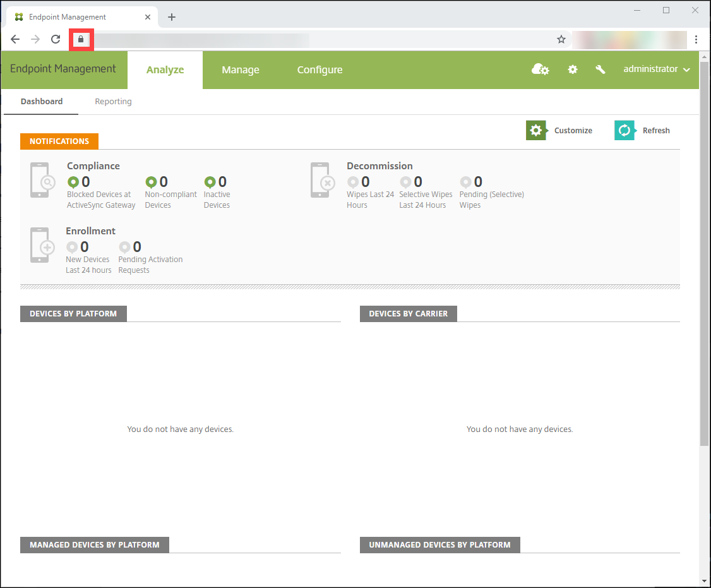Click the UNMANAGED DEVICES BY PLATFORM header

pyautogui.click(x=440, y=545)
